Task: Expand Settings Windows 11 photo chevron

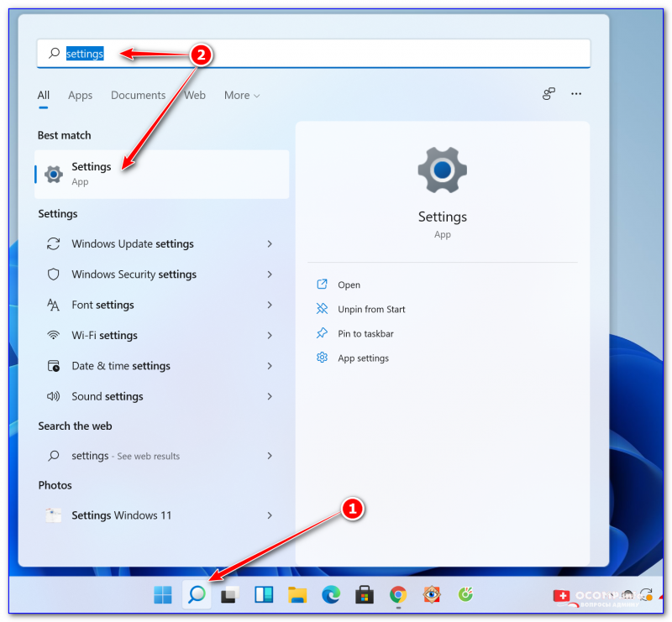Action: pyautogui.click(x=270, y=515)
